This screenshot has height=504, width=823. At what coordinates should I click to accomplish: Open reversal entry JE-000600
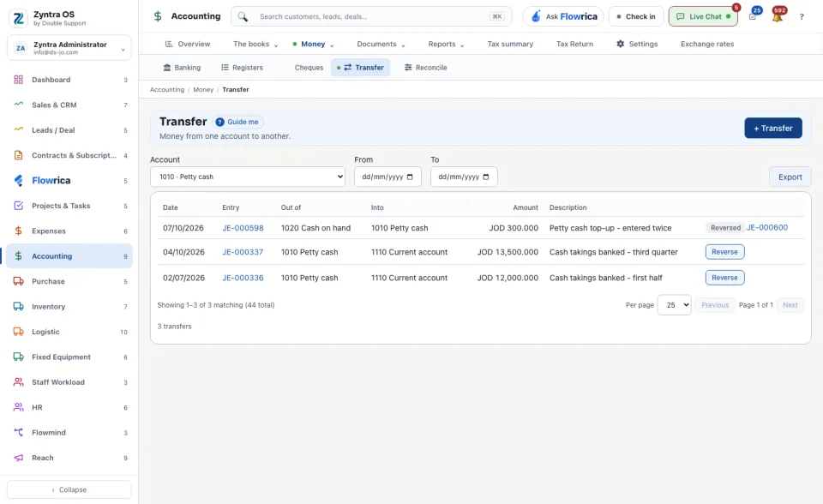point(766,228)
